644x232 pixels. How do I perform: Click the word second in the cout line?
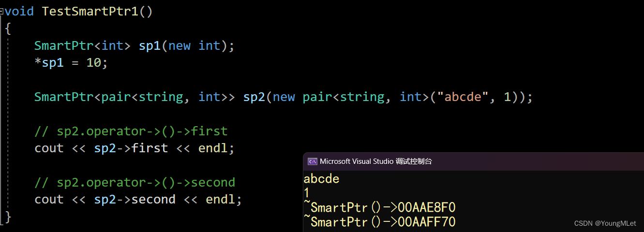(x=153, y=199)
